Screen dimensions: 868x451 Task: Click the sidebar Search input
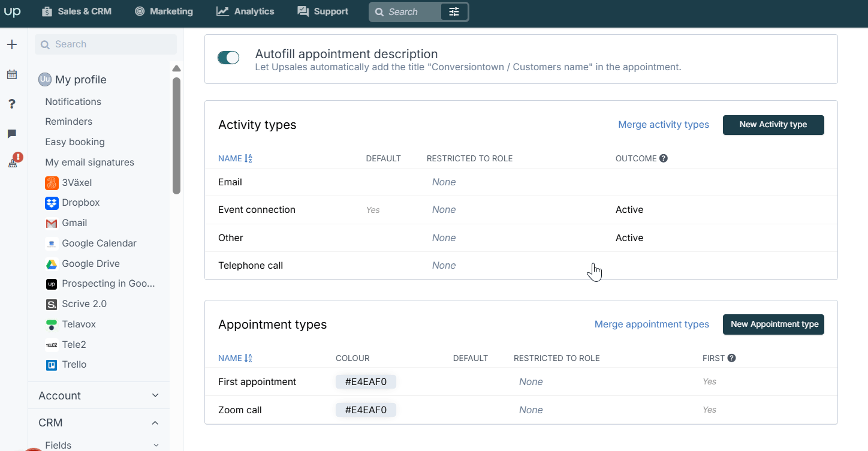(106, 44)
